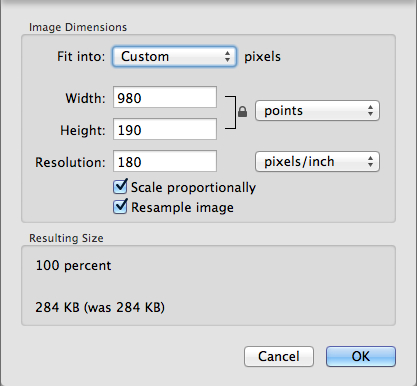Screen dimensions: 417x386
Task: Click the Height field showing 190
Action: (165, 129)
